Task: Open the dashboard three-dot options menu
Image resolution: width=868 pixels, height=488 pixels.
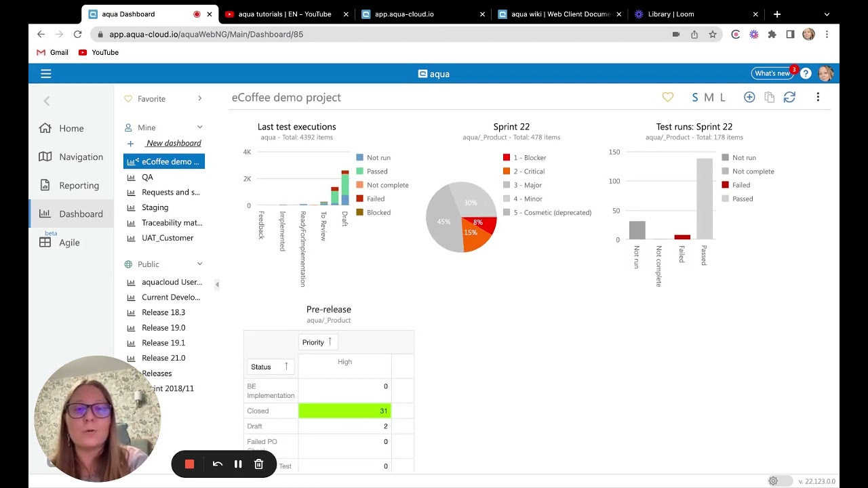Action: pyautogui.click(x=818, y=98)
